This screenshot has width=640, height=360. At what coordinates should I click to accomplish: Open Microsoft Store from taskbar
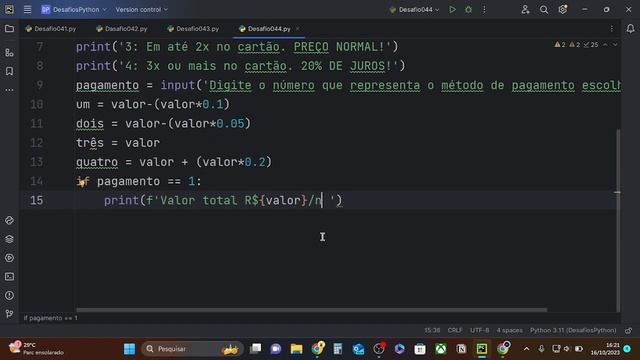pyautogui.click(x=420, y=349)
